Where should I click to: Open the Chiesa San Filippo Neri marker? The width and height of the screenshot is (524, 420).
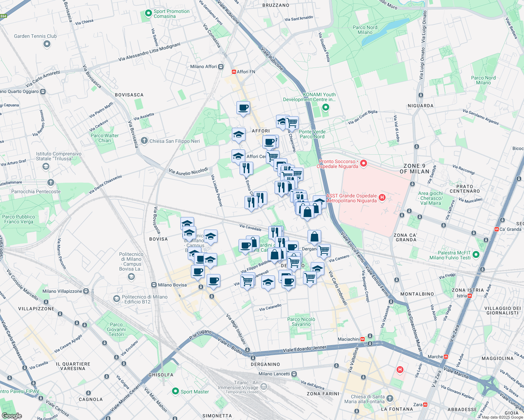(x=144, y=141)
